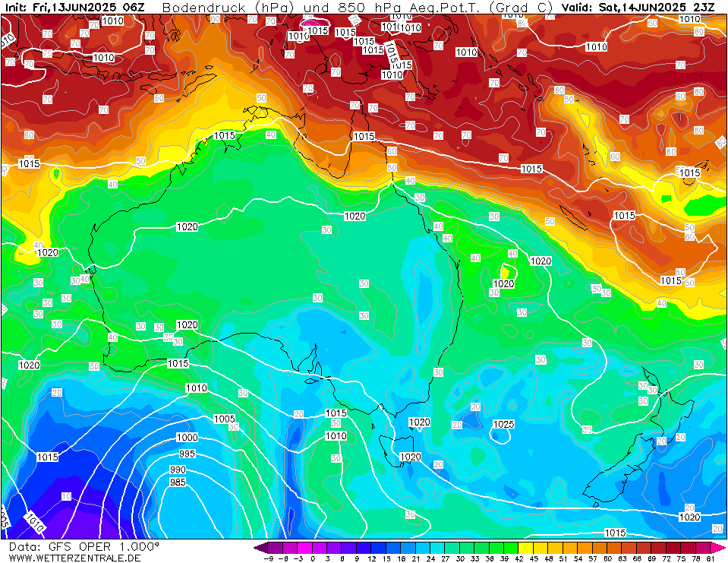
Task: Click the 35 temperature contour label
Action: tap(168, 337)
